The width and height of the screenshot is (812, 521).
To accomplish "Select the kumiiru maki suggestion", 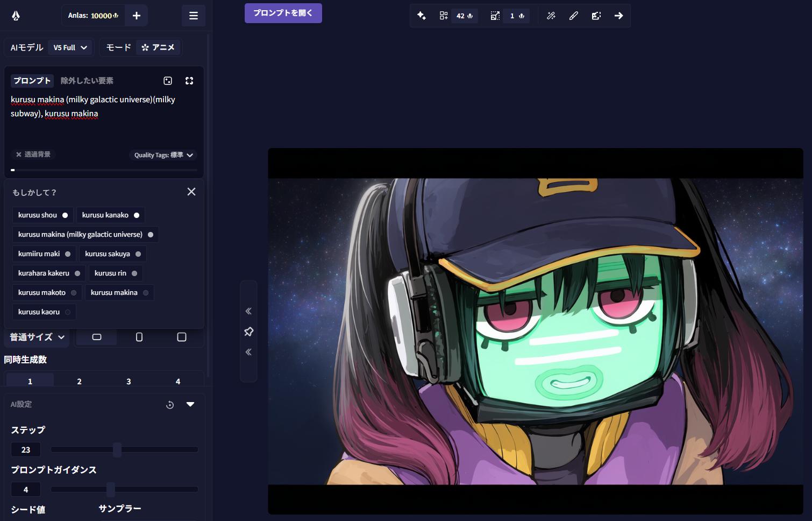I will coord(44,254).
